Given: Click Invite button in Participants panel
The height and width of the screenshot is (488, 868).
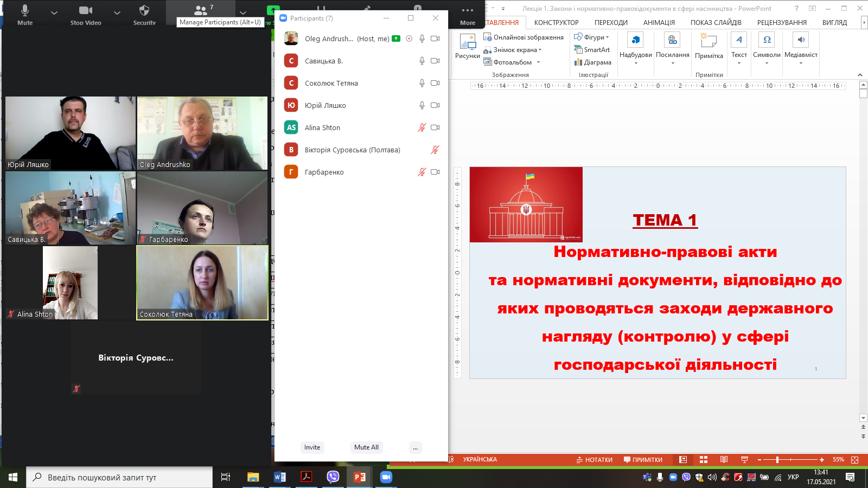Looking at the screenshot, I should coord(312,447).
